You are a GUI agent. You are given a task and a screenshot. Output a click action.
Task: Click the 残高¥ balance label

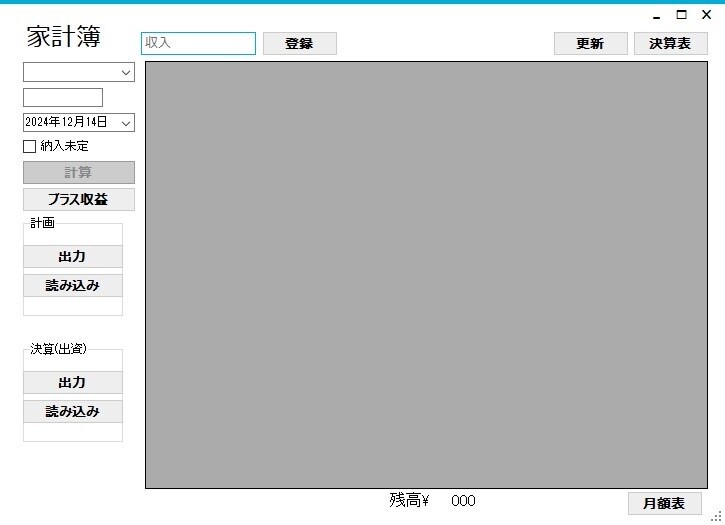pyautogui.click(x=409, y=500)
